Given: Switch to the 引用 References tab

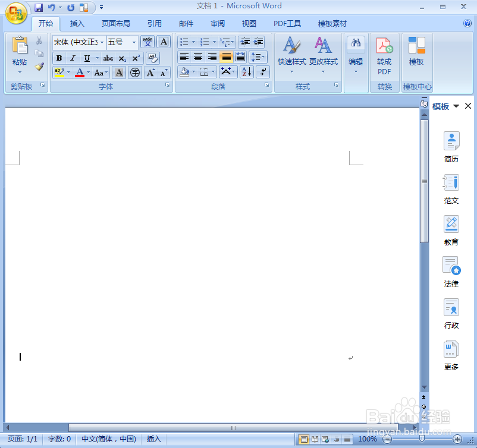Looking at the screenshot, I should point(155,24).
